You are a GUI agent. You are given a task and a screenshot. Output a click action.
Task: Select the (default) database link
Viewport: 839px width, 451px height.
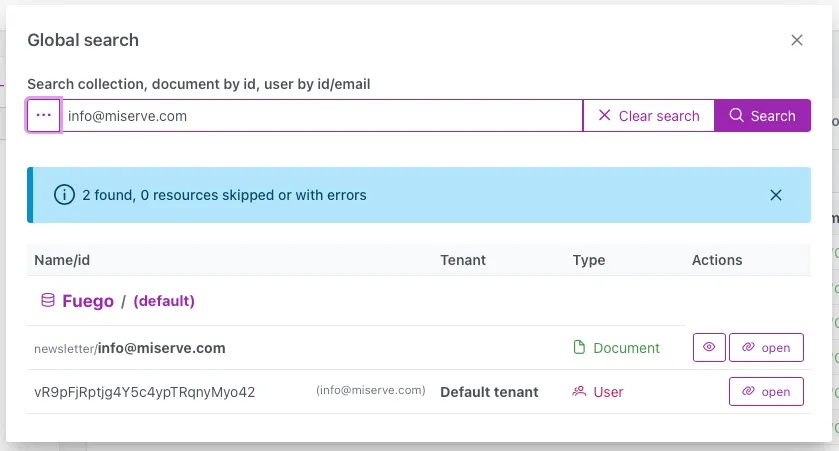tap(164, 301)
